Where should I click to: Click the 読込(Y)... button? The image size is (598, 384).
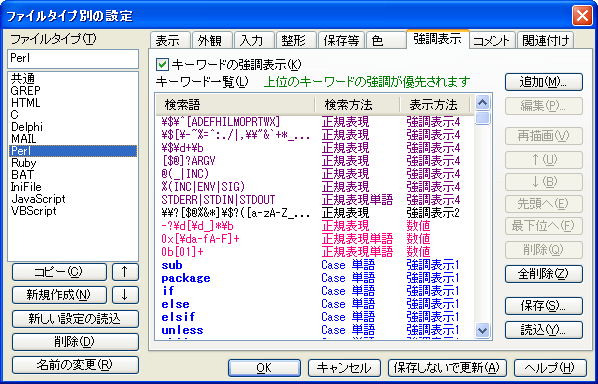tap(544, 330)
